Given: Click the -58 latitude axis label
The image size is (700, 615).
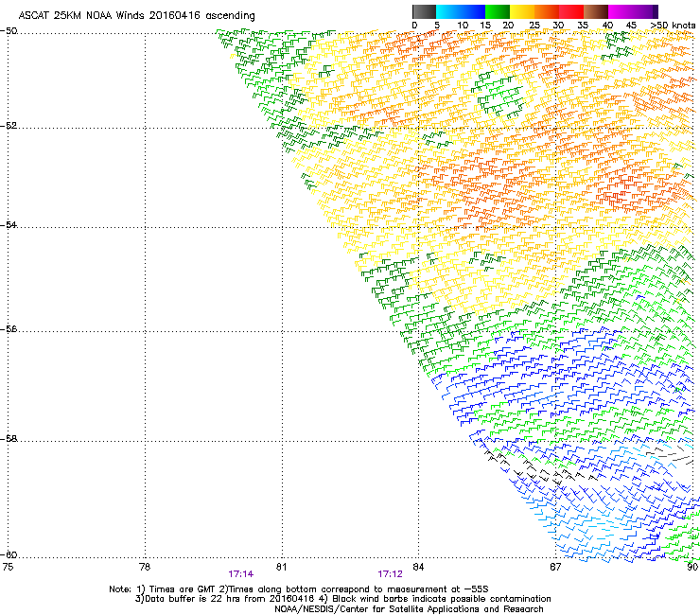Looking at the screenshot, I should 9,439.
